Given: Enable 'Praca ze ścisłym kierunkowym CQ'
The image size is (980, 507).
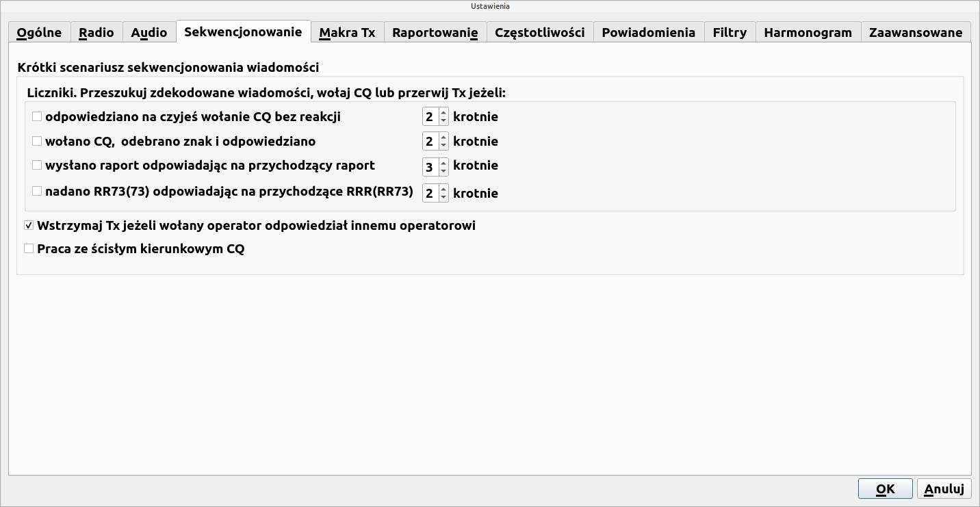Looking at the screenshot, I should pos(29,249).
